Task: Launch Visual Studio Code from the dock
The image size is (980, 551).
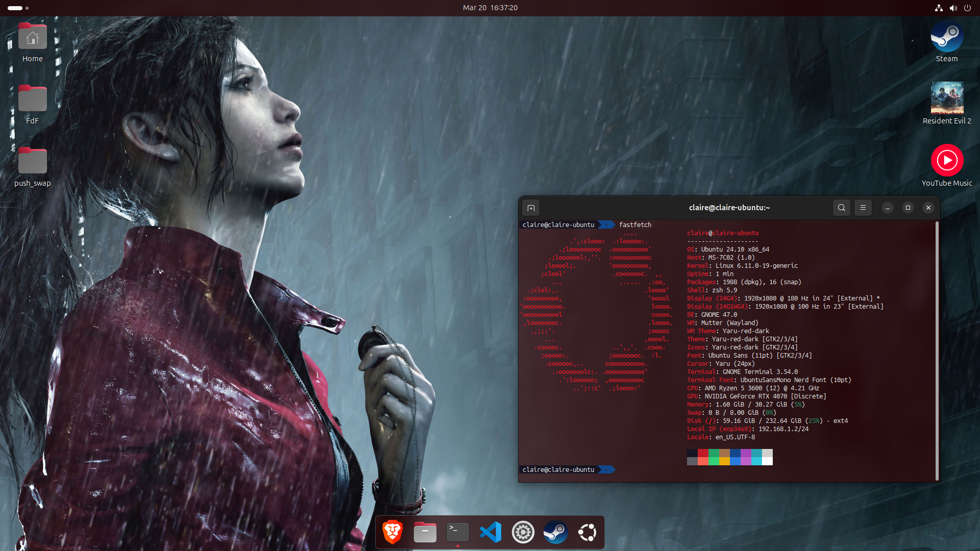Action: [x=491, y=532]
